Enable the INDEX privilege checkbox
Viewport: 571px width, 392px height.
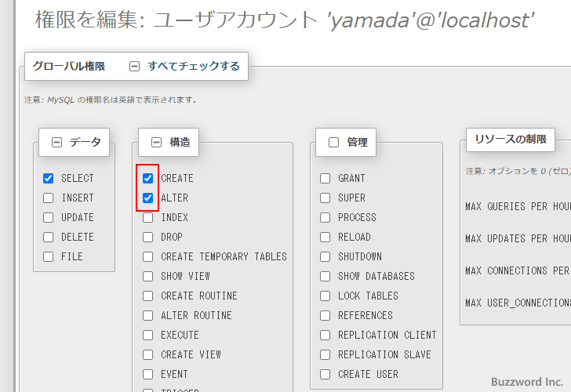point(147,218)
